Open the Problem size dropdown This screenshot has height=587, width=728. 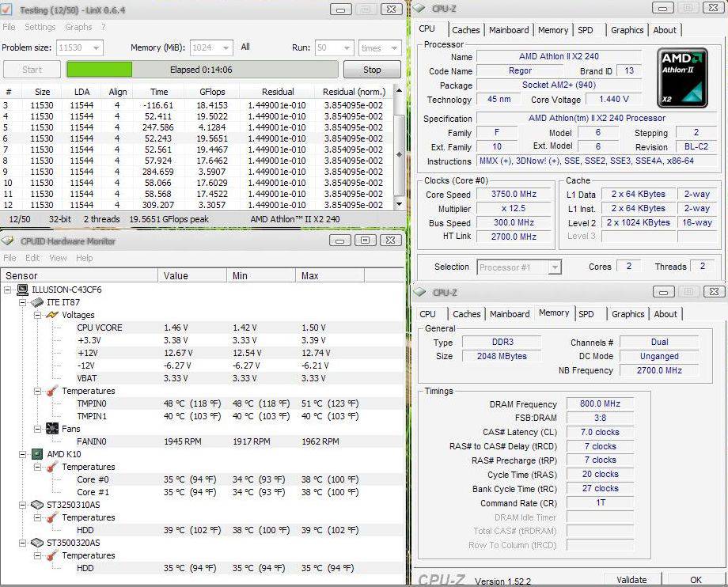tap(96, 48)
